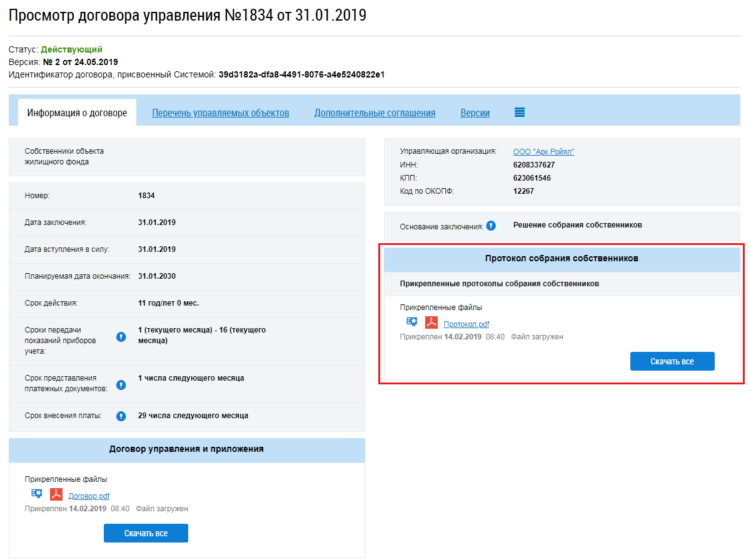Click the Планируемая дата окончания value 31.01.2030
This screenshot has height=560, width=751.
(157, 276)
